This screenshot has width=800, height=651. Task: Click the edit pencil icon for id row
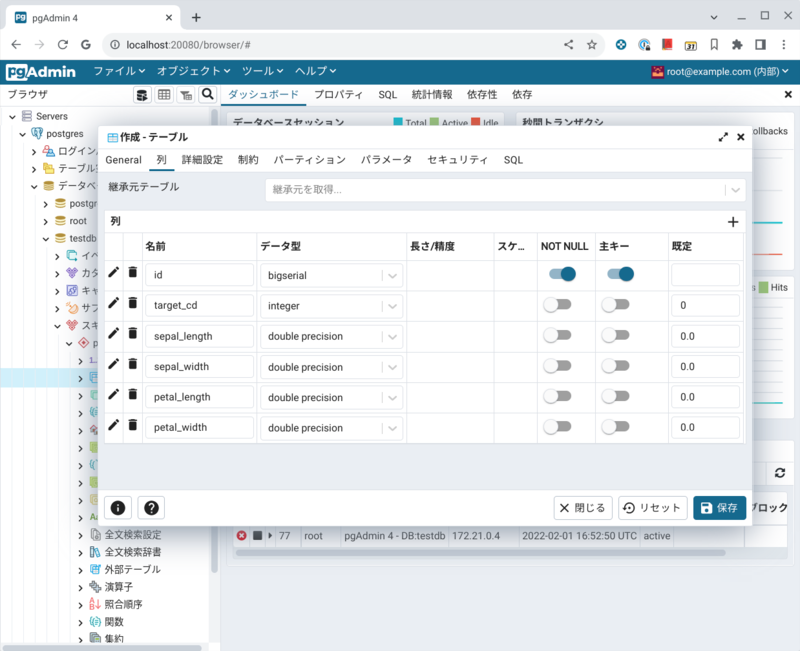click(x=113, y=274)
